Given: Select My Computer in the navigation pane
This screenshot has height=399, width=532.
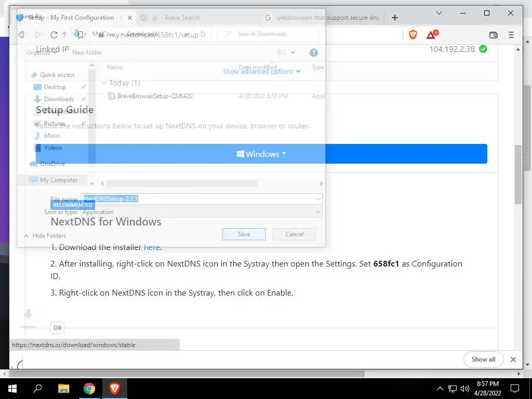Looking at the screenshot, I should pyautogui.click(x=54, y=180).
